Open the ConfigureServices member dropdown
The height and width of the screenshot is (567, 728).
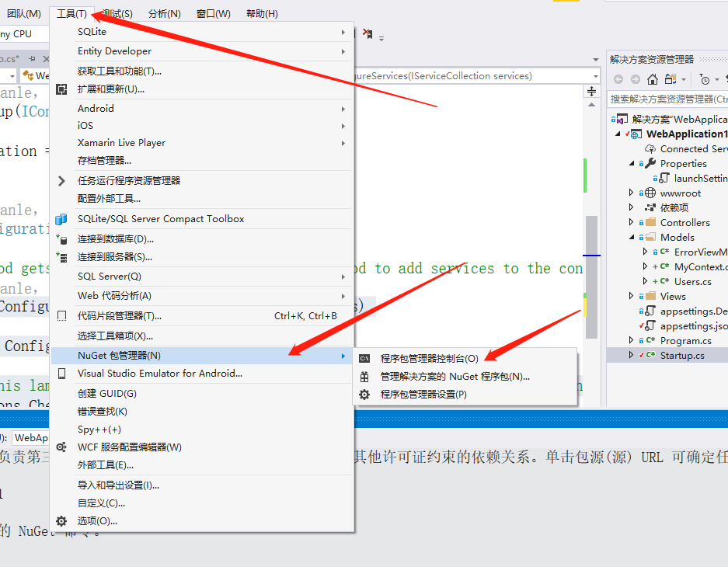596,76
